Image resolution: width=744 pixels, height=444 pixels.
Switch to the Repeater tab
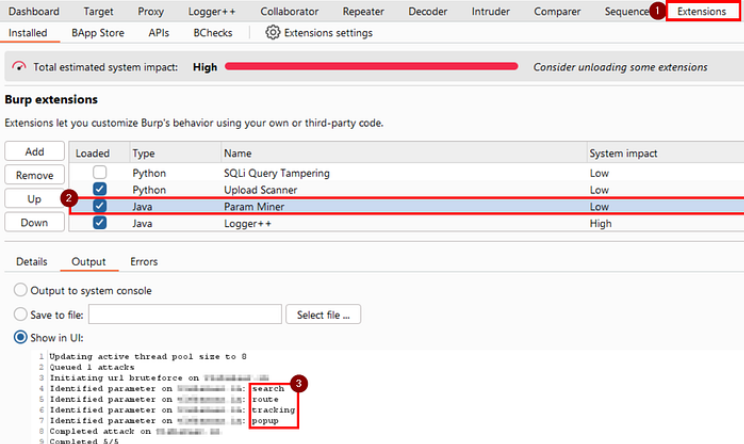(363, 11)
